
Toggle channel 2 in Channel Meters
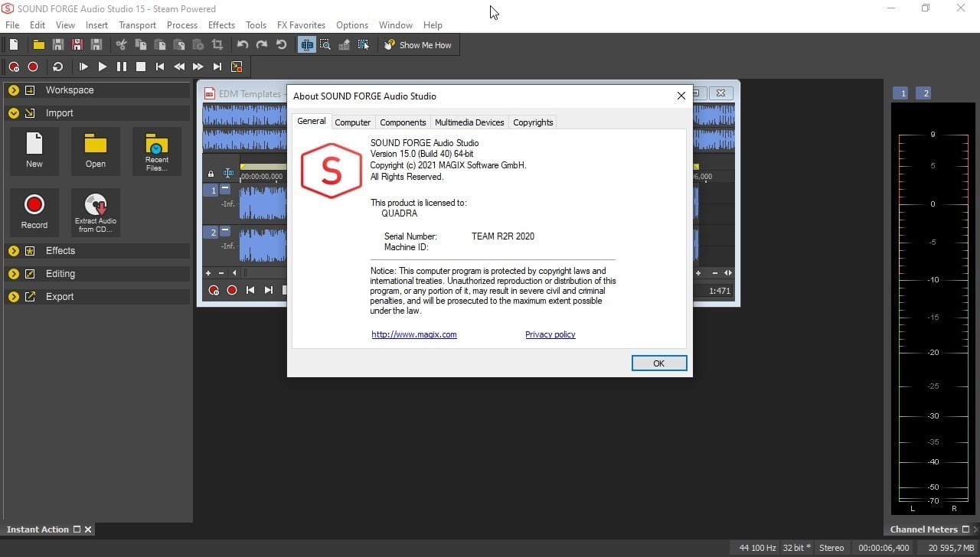tap(926, 93)
